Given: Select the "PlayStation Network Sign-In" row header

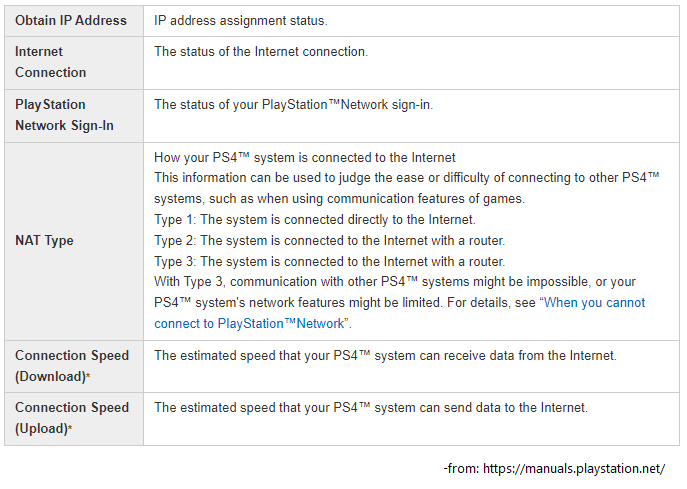Looking at the screenshot, I should [65, 115].
